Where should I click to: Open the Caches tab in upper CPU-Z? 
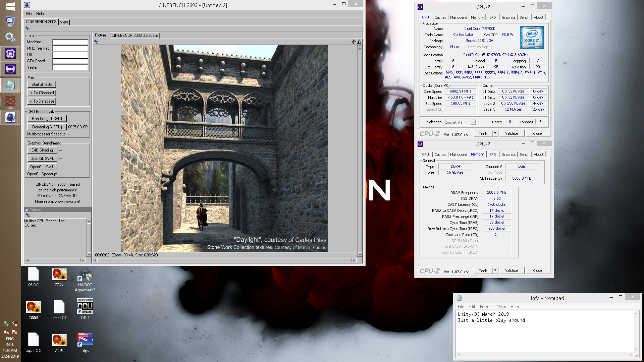pyautogui.click(x=440, y=17)
